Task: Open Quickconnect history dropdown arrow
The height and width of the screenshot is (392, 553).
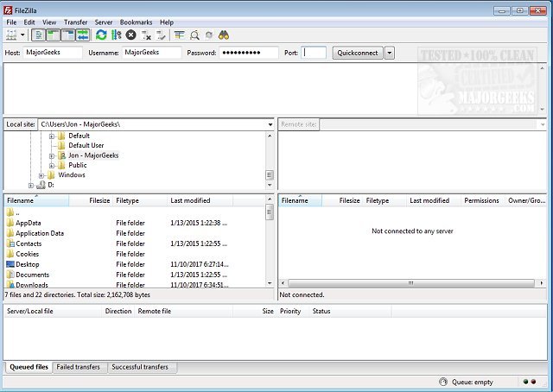Action: pyautogui.click(x=389, y=53)
